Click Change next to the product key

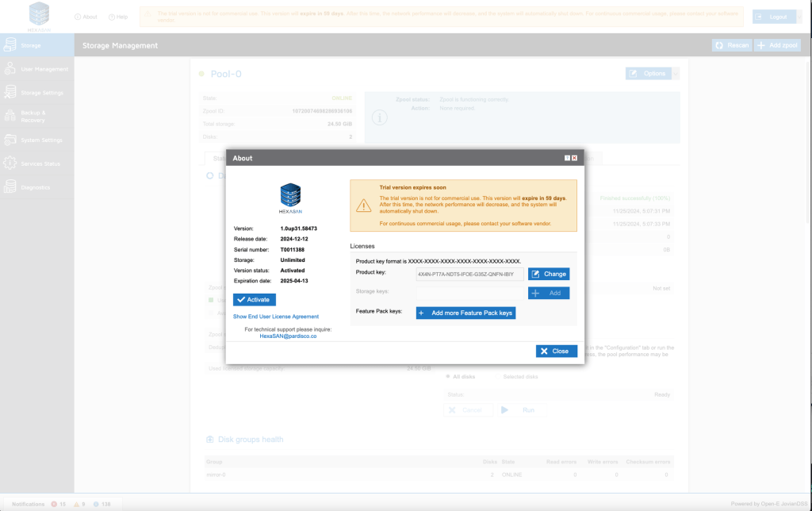(x=549, y=274)
